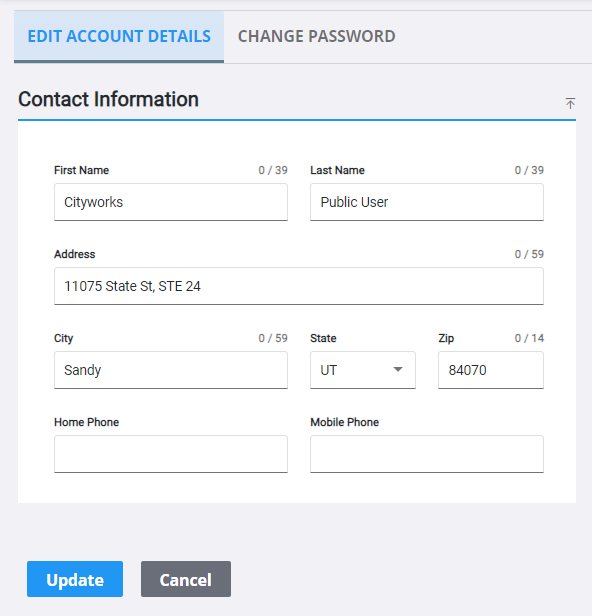Click the Zip label text
Viewport: 592px width, 616px height.
446,338
